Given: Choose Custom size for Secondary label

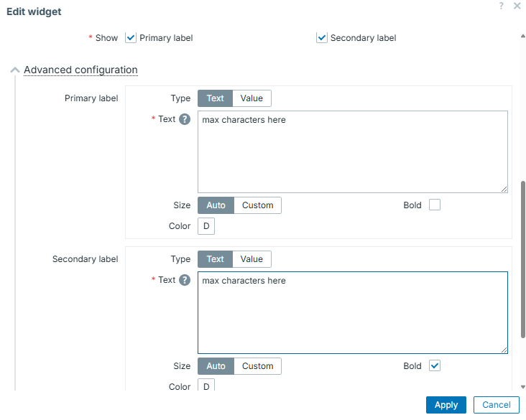Looking at the screenshot, I should coord(257,366).
